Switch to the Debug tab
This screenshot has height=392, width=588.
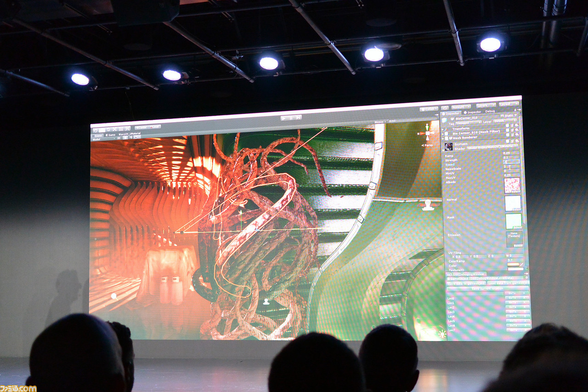490,111
